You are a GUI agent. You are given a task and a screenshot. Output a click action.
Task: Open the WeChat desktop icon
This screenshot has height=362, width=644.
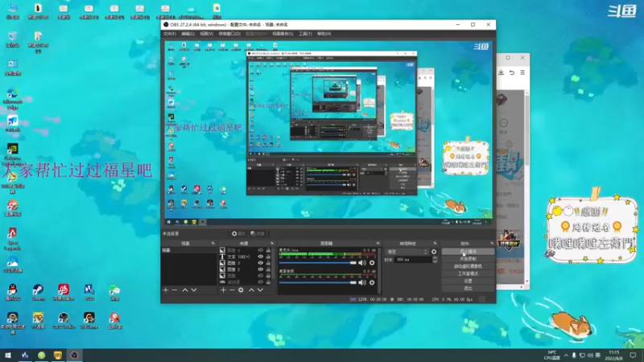pos(114,292)
